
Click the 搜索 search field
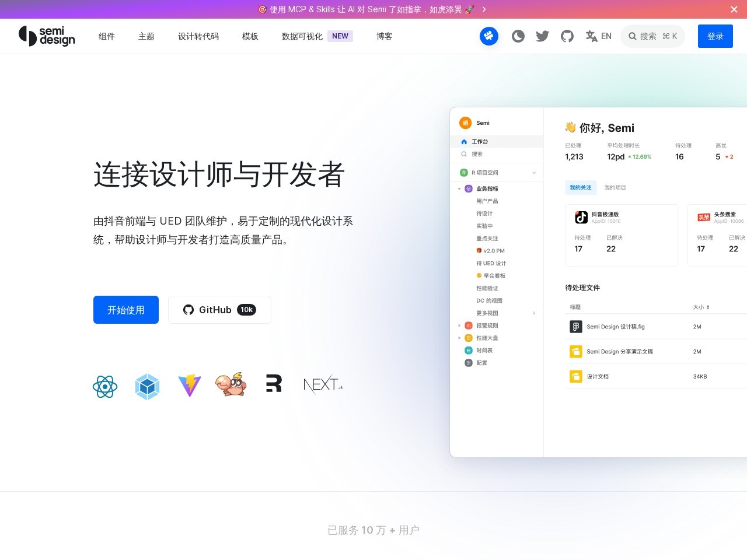652,36
